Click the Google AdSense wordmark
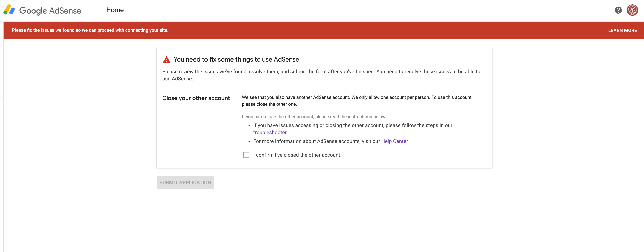Image resolution: width=644 pixels, height=252 pixels. click(50, 11)
